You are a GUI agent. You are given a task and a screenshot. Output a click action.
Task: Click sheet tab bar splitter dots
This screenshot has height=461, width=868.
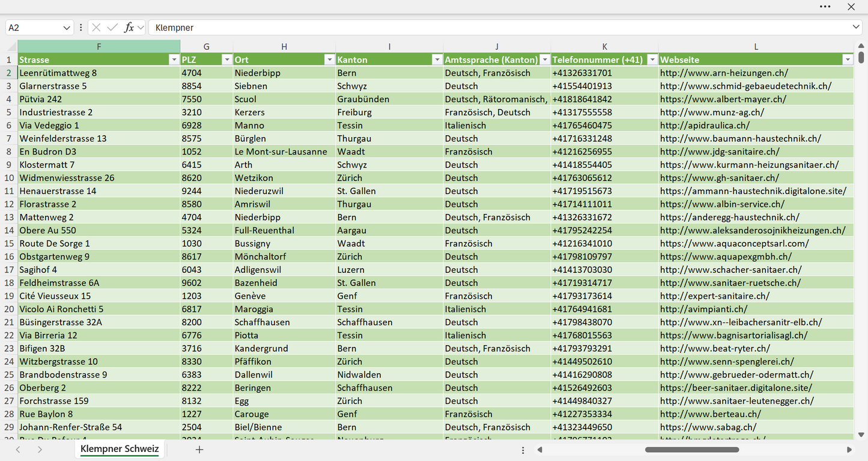(x=523, y=450)
